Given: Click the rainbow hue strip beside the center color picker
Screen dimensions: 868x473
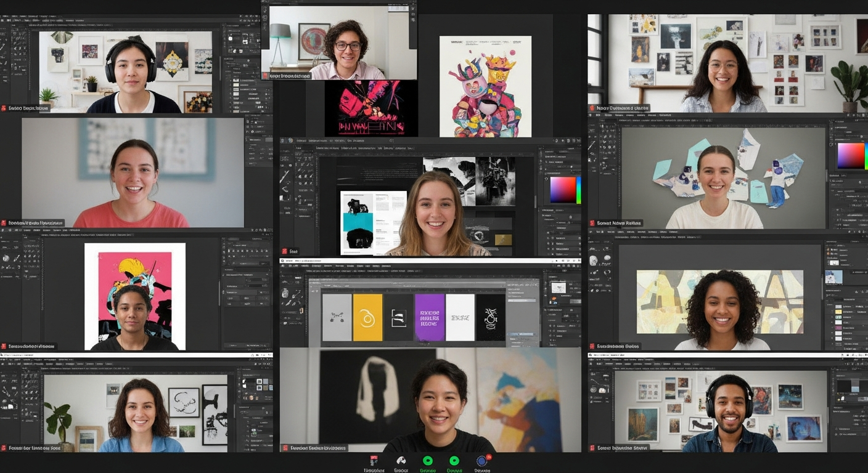Looking at the screenshot, I should [578, 190].
